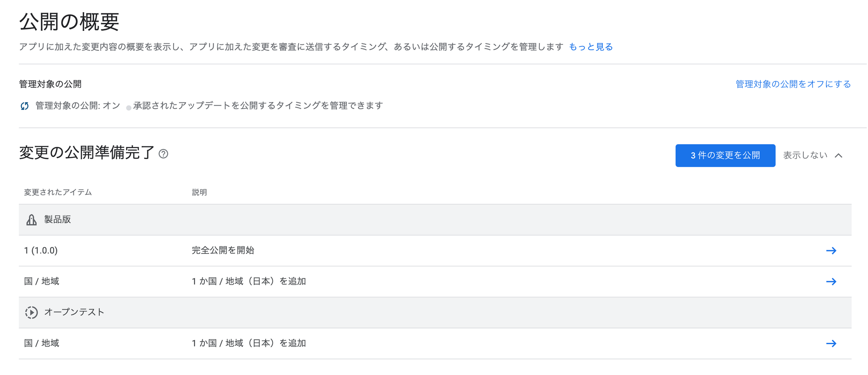This screenshot has width=868, height=375.
Task: Click the 変更されたアイテム column header
Action: point(58,192)
